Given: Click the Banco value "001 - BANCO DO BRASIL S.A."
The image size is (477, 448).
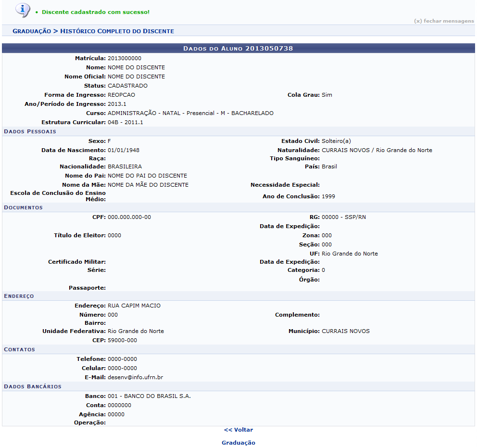Looking at the screenshot, I should (x=149, y=397).
